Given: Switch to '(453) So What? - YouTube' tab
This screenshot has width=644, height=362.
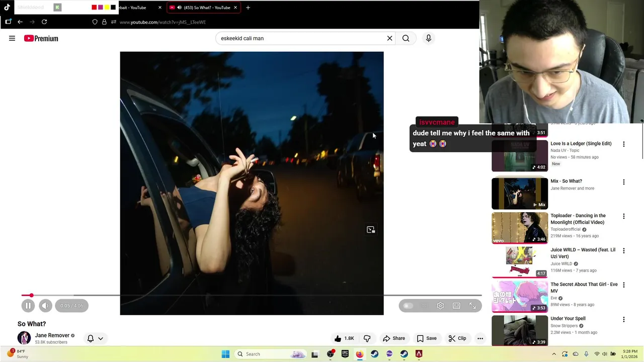Looking at the screenshot, I should [x=203, y=8].
